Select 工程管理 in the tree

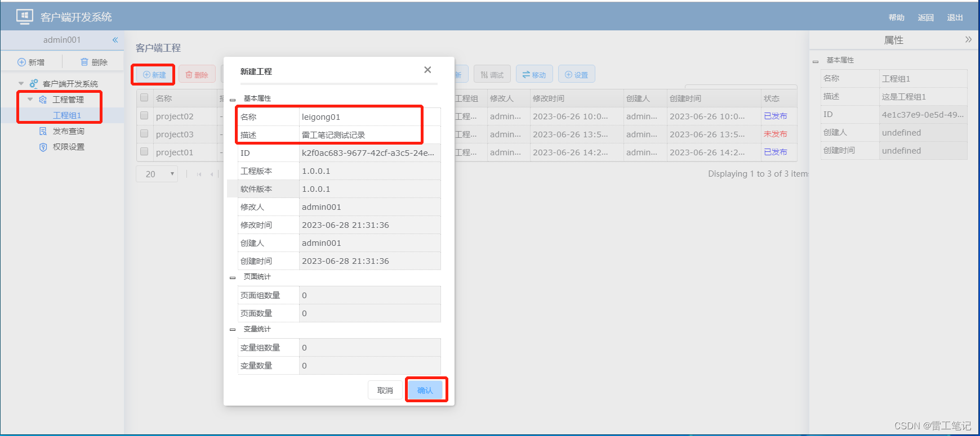click(x=68, y=100)
